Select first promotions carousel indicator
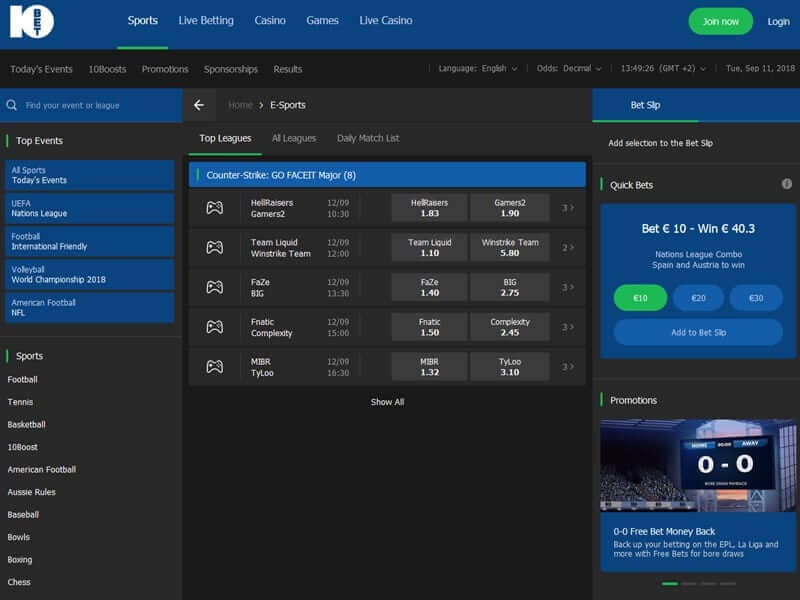The image size is (800, 600). tap(670, 584)
